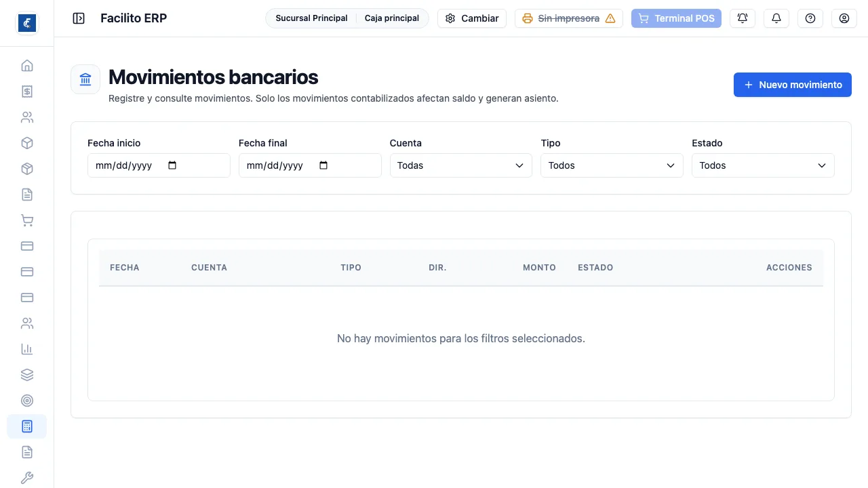Open the plain bell notifications icon
Image resolution: width=868 pixels, height=488 pixels.
tap(776, 18)
